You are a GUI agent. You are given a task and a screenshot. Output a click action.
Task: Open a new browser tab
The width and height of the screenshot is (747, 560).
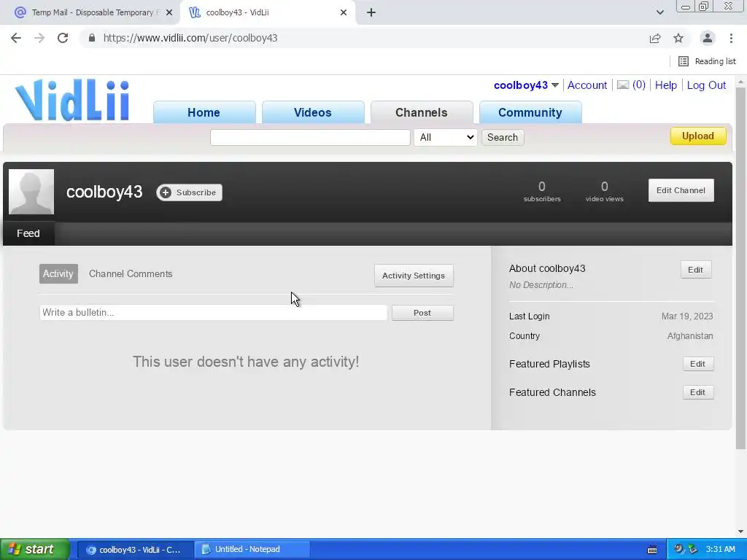click(371, 12)
